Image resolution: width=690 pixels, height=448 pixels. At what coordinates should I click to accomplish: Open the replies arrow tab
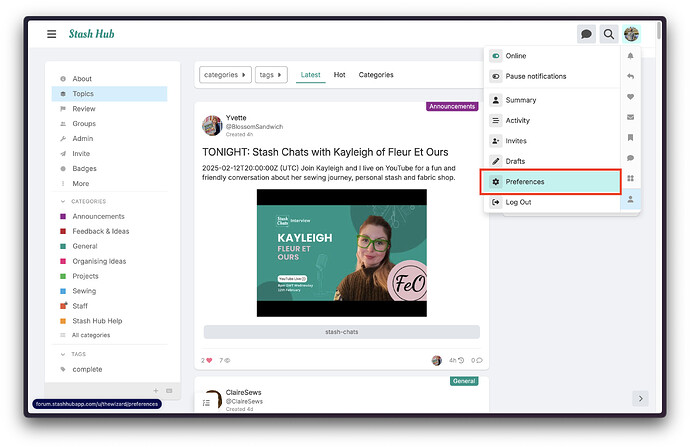630,76
